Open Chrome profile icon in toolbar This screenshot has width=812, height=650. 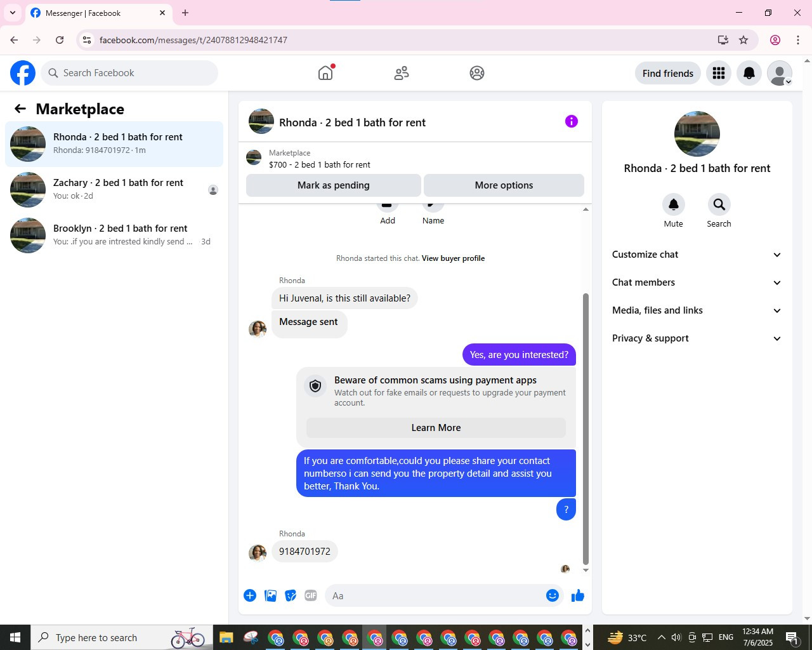coord(775,40)
